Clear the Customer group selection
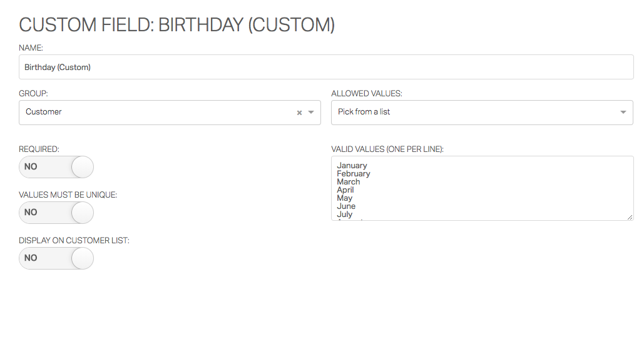 [299, 113]
